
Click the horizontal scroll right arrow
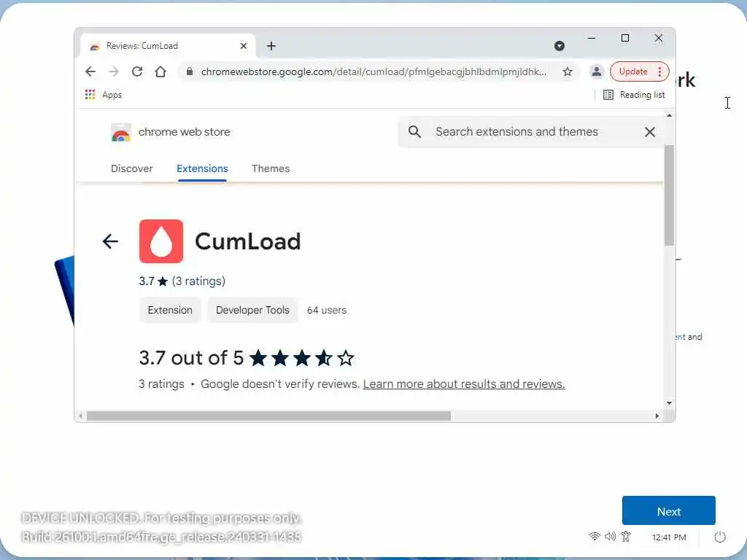point(657,416)
